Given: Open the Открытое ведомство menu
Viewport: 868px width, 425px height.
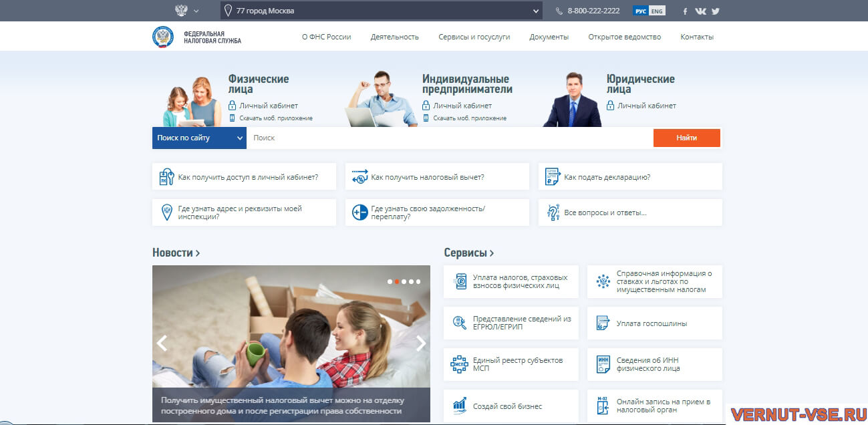Looking at the screenshot, I should tap(625, 37).
